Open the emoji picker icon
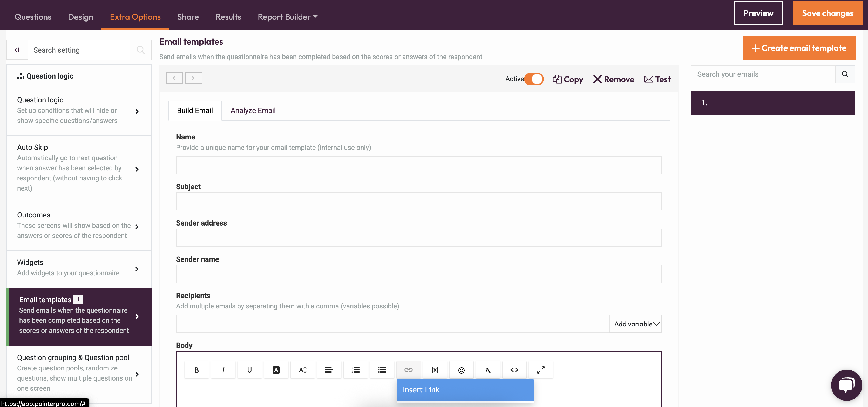The width and height of the screenshot is (868, 407). [461, 370]
